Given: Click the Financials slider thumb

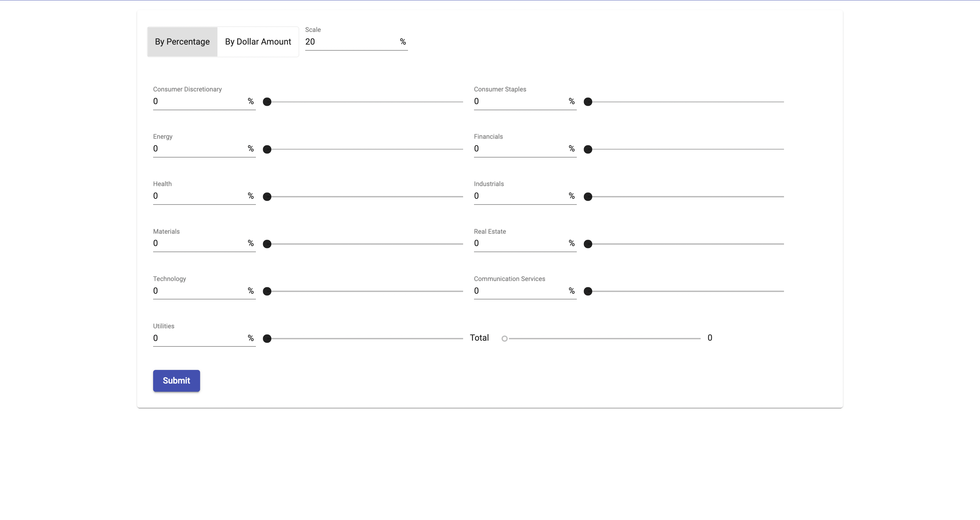Looking at the screenshot, I should (588, 149).
